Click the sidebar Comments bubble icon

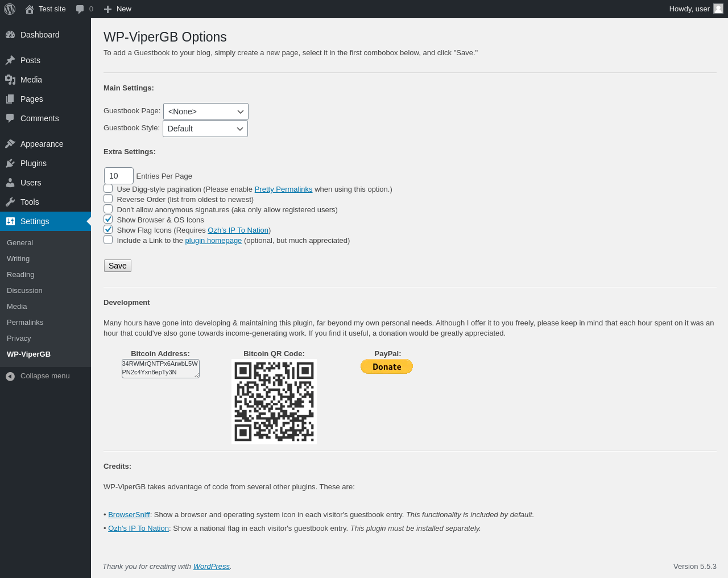tap(10, 118)
